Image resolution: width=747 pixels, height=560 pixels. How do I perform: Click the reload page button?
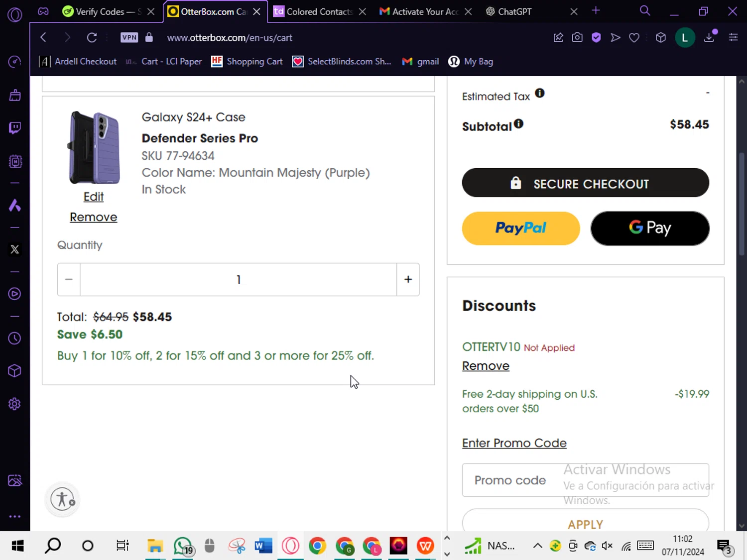[x=92, y=37]
